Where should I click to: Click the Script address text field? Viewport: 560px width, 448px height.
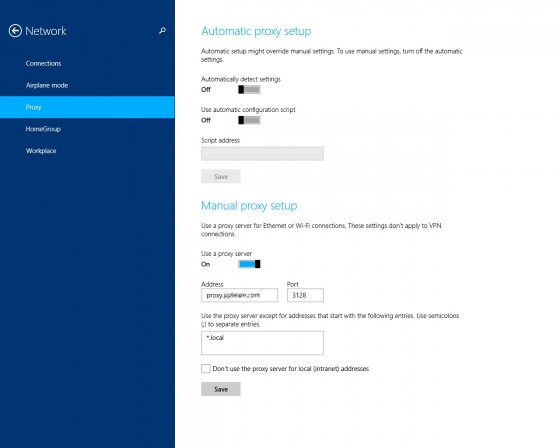point(262,154)
